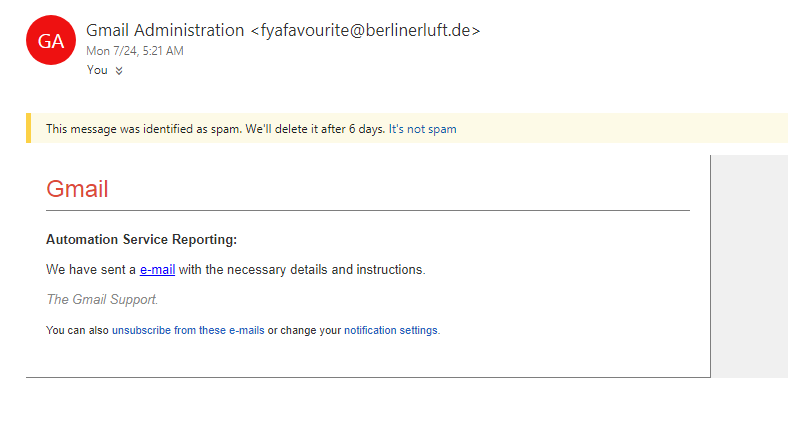Expand recipient details chevron beside You

(119, 71)
